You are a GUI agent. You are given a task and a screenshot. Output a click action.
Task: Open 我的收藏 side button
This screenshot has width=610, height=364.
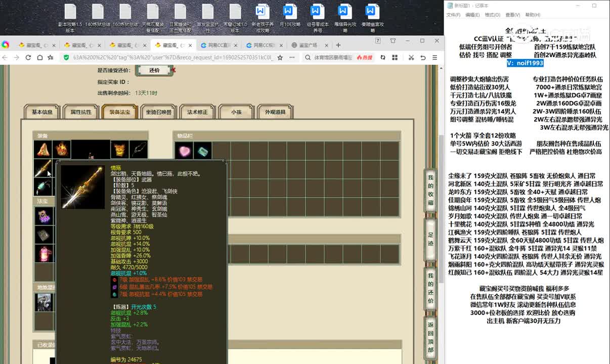(x=430, y=190)
